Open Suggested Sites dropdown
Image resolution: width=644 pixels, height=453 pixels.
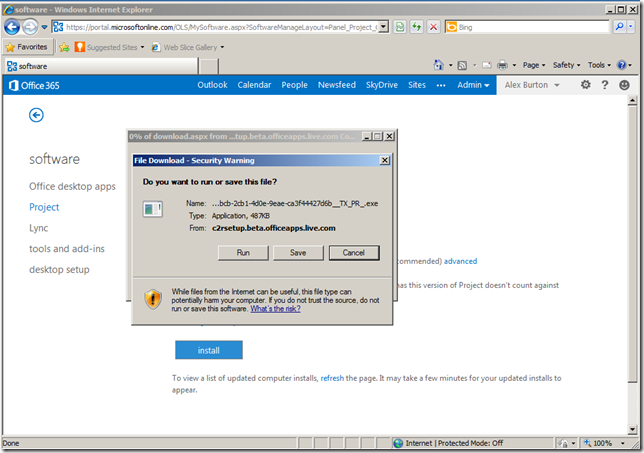pos(110,47)
